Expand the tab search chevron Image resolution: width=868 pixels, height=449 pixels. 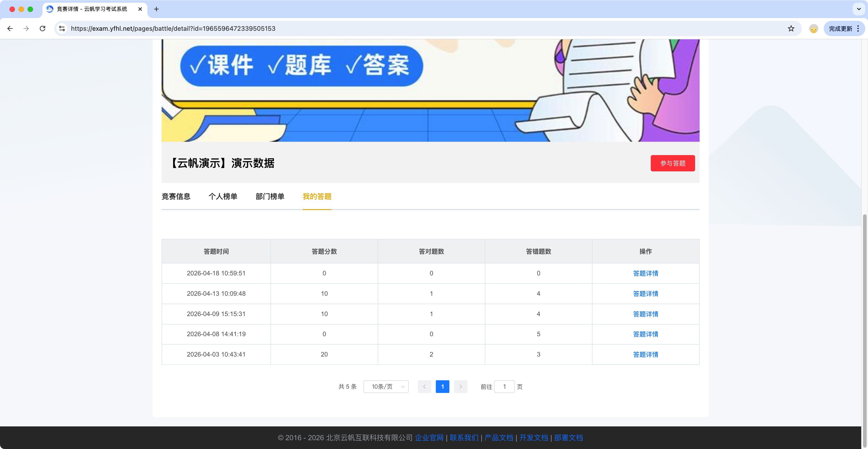(x=859, y=9)
